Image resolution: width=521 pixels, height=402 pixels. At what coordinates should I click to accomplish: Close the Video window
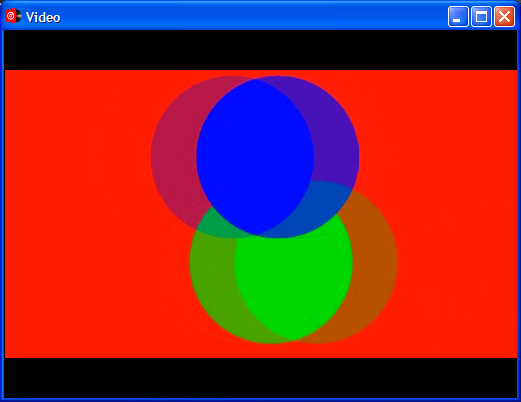point(504,16)
